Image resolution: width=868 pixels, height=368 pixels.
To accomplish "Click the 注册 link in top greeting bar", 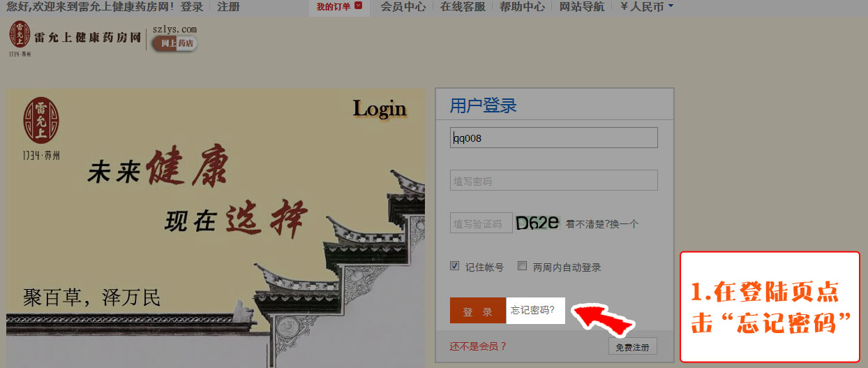I will 228,7.
